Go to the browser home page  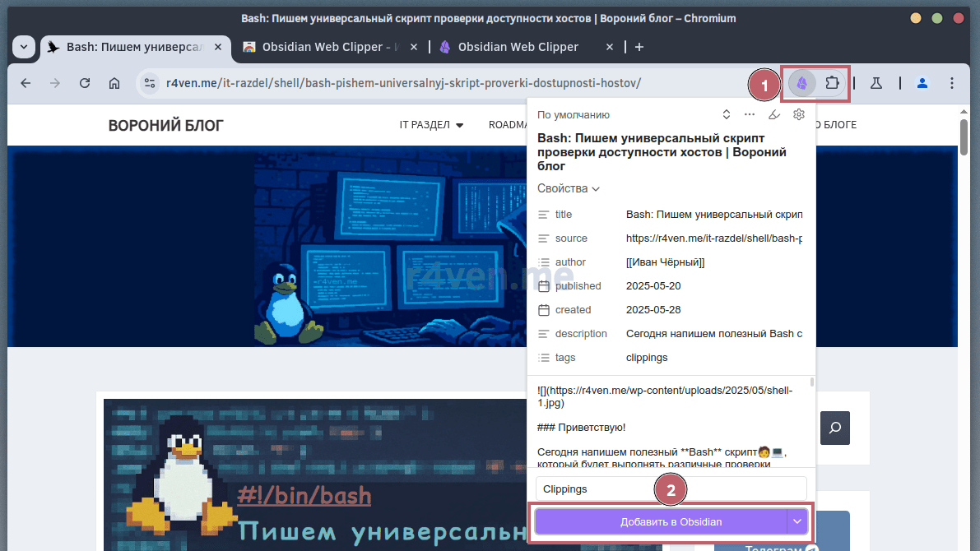tap(114, 83)
